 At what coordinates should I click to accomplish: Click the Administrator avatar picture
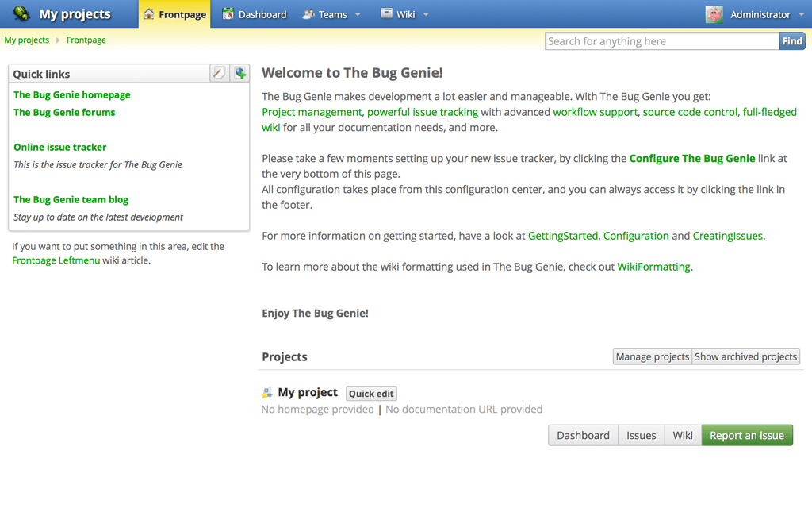click(714, 14)
